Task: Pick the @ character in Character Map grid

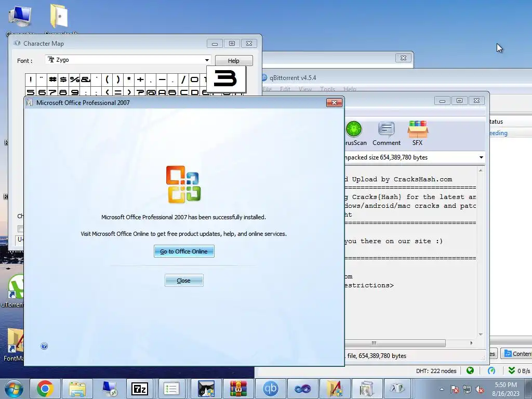Action: [x=151, y=91]
